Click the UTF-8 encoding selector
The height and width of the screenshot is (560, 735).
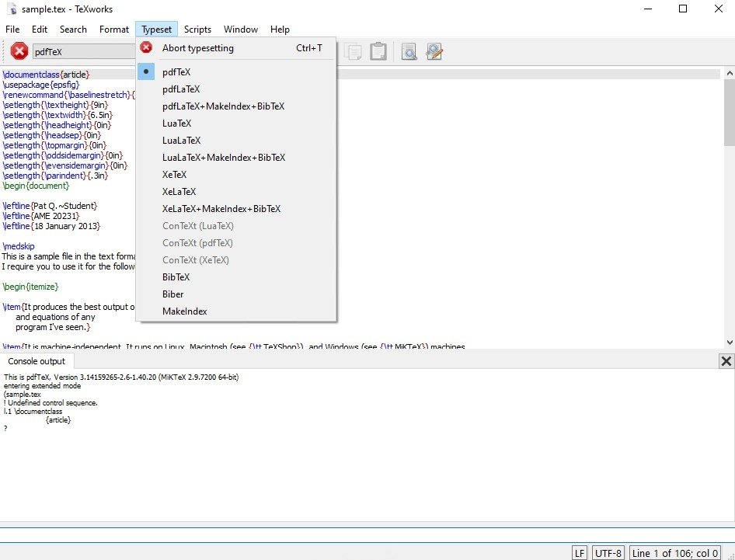click(608, 553)
